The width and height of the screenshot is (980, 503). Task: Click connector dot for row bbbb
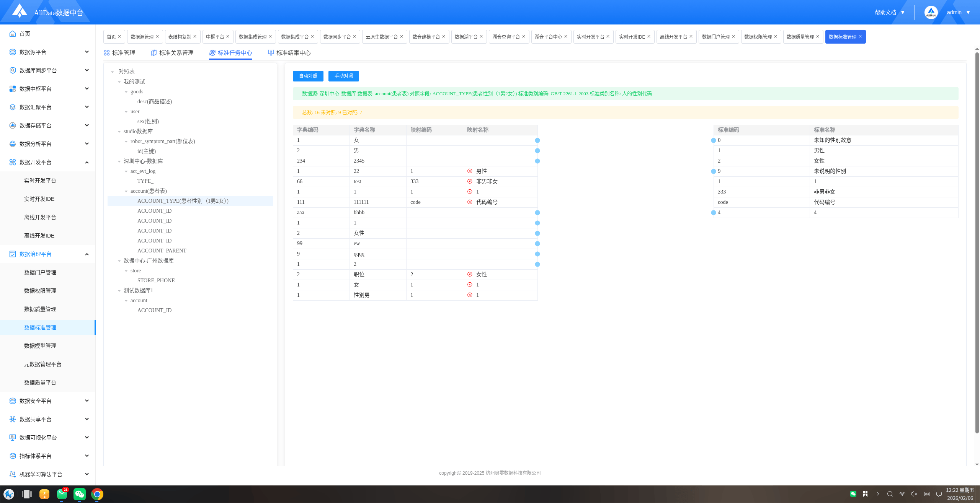537,213
